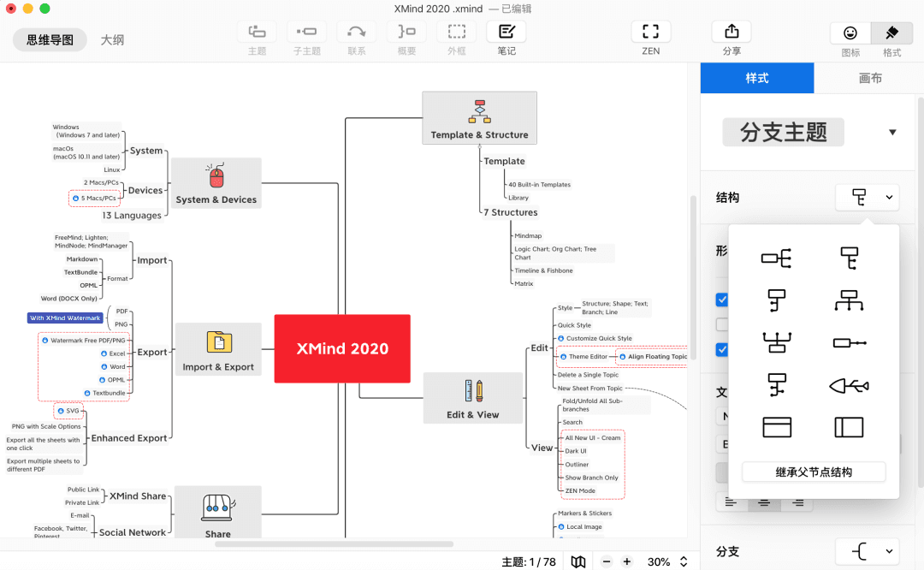Open the 结构 structure dropdown
This screenshot has height=570, width=924.
click(x=868, y=198)
